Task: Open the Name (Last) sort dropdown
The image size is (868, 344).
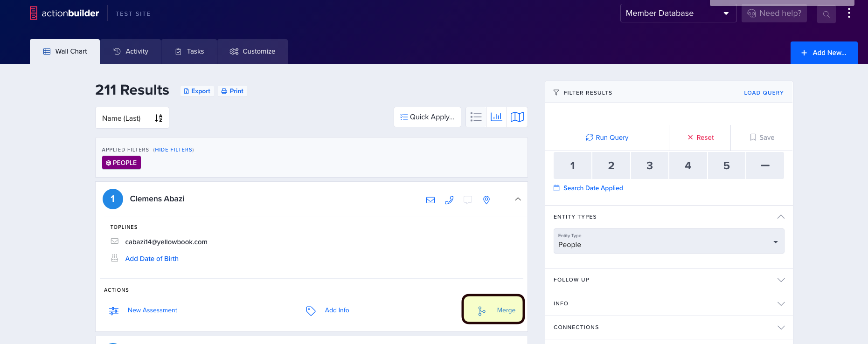Action: tap(132, 118)
